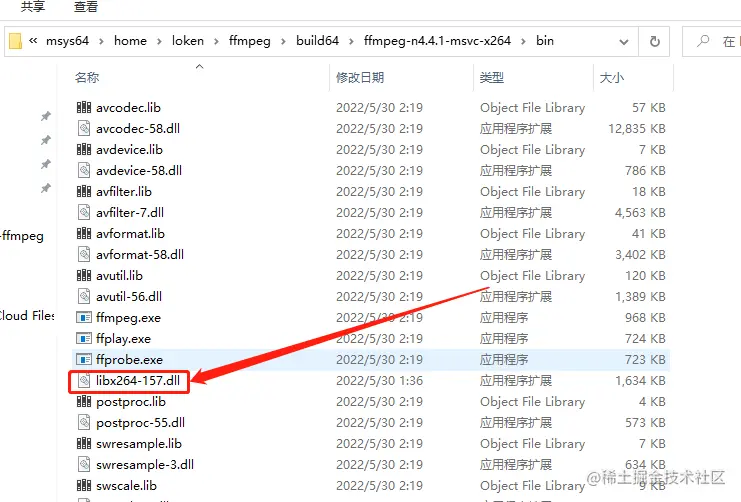Click the 12,835 KB size cell
The height and width of the screenshot is (502, 741).
pos(637,129)
